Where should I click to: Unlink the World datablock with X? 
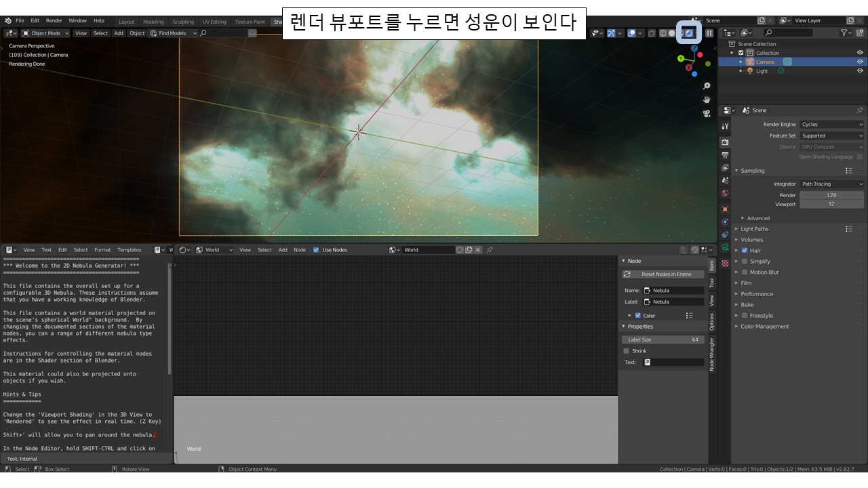[x=478, y=249]
